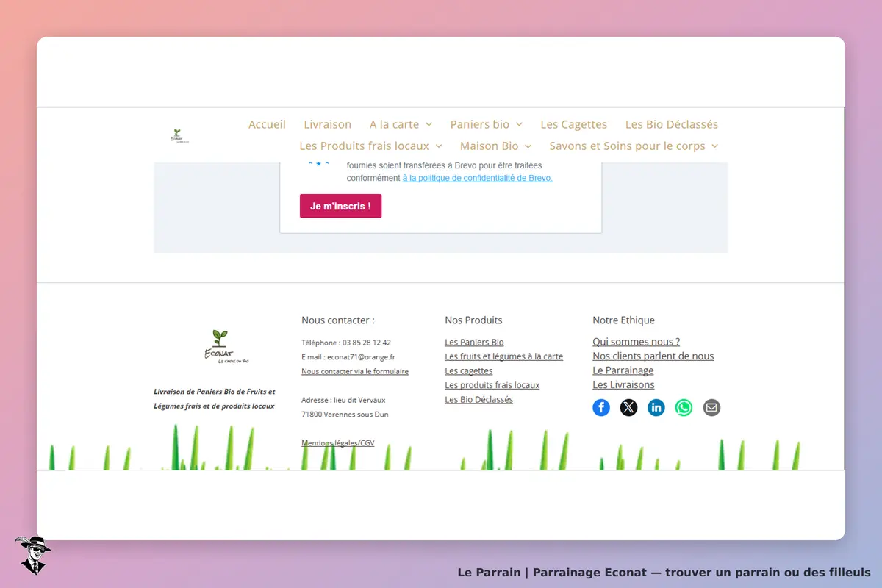This screenshot has height=588, width=882.
Task: Select the phone number 03 85 28 12 42
Action: pos(367,343)
